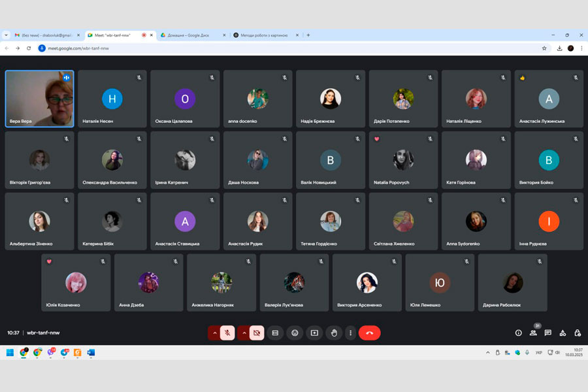Image resolution: width=588 pixels, height=392 pixels.
Task: Click the microphone icon in system tray
Action: pyautogui.click(x=527, y=352)
